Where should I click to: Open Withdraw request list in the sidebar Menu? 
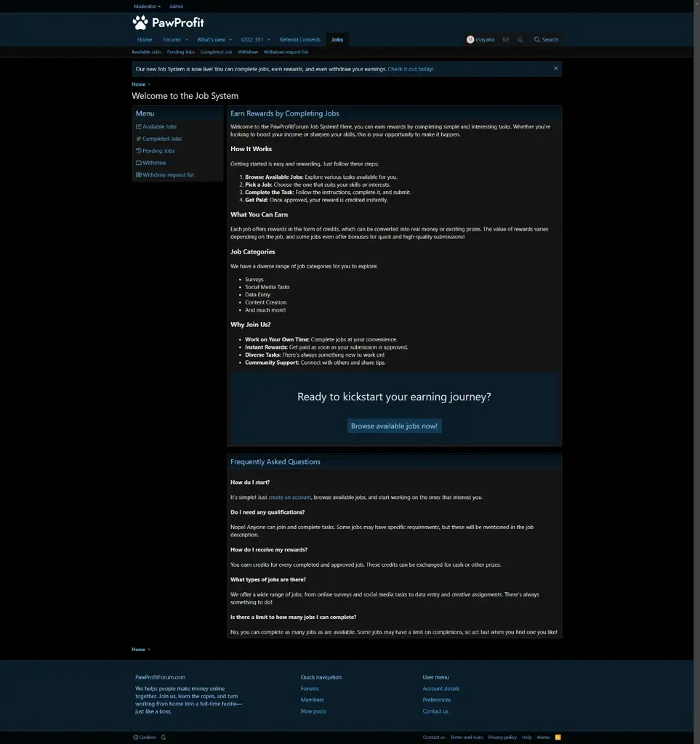tap(168, 175)
